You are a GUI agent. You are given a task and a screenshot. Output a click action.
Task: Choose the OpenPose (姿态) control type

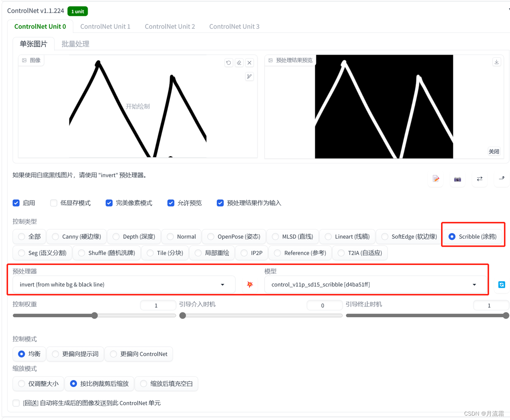(234, 236)
